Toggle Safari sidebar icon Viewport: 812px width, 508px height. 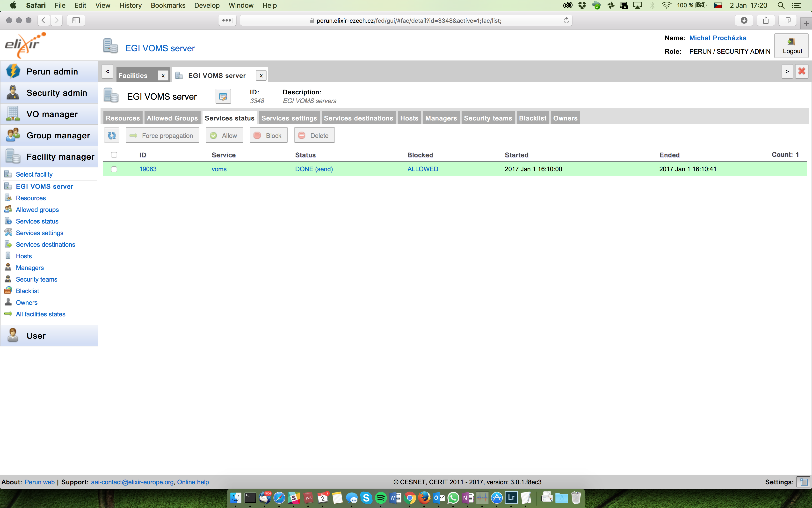click(x=76, y=21)
